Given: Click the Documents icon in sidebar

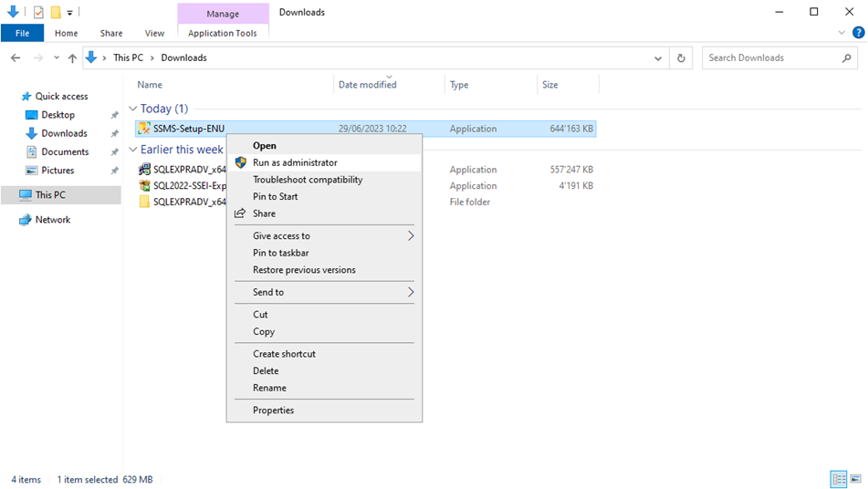Looking at the screenshot, I should click(x=32, y=151).
